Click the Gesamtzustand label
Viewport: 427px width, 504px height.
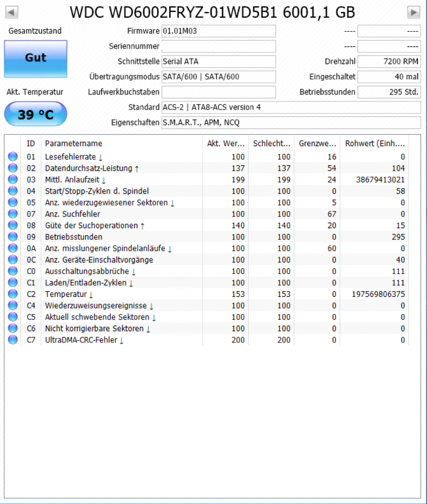pyautogui.click(x=35, y=31)
